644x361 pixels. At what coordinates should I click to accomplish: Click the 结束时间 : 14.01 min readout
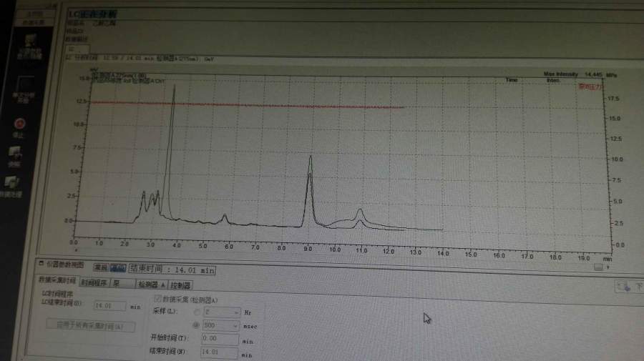coord(172,269)
